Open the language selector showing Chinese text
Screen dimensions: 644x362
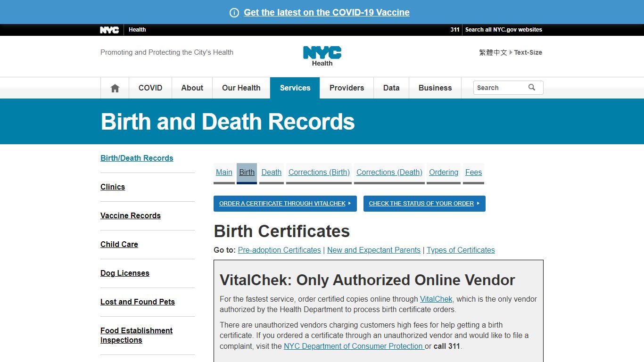point(493,52)
